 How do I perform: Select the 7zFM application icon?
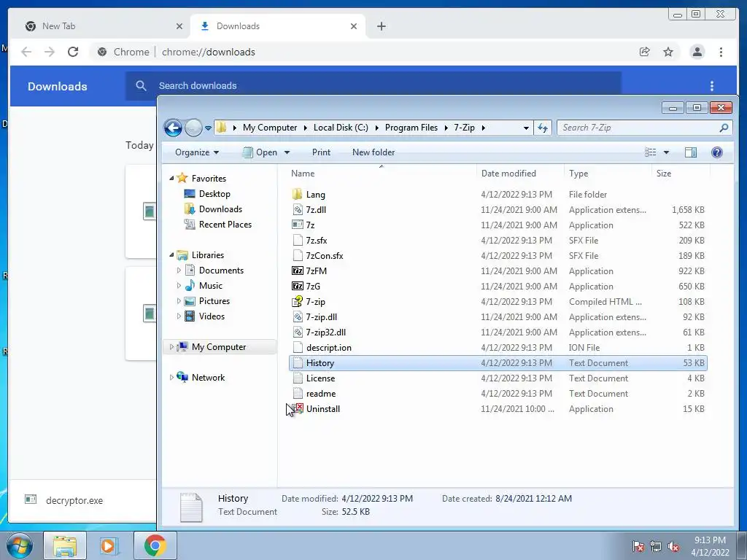pyautogui.click(x=298, y=271)
